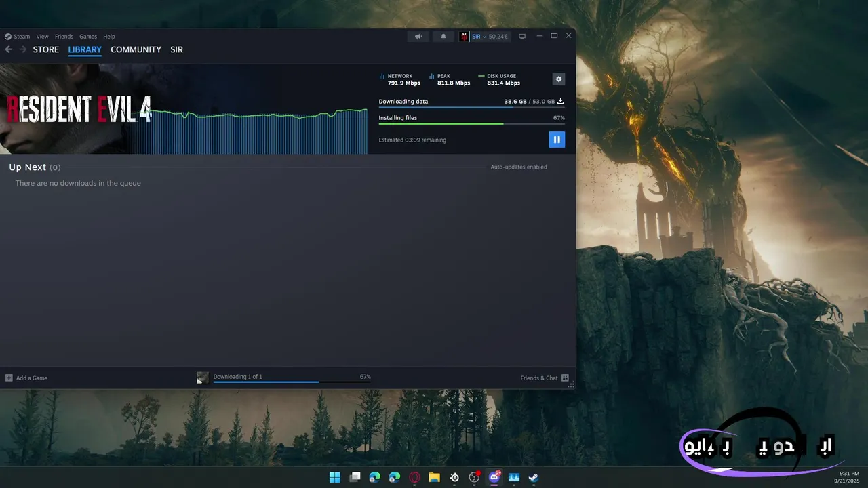Maximize the Steam window

point(554,36)
